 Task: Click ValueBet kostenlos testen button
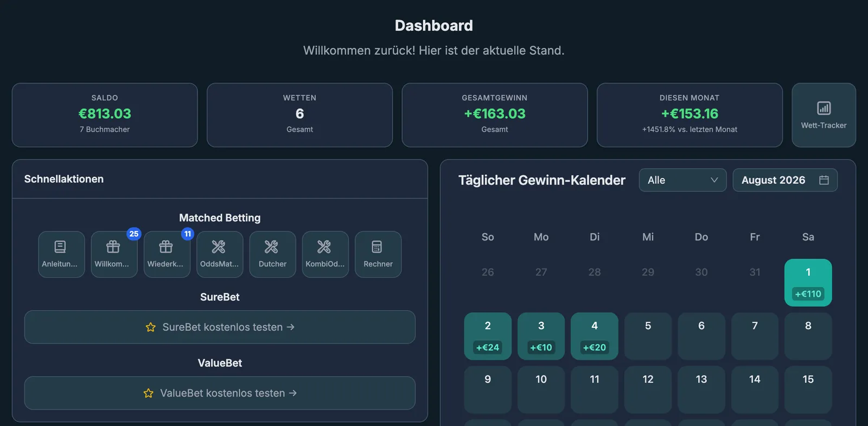[220, 393]
